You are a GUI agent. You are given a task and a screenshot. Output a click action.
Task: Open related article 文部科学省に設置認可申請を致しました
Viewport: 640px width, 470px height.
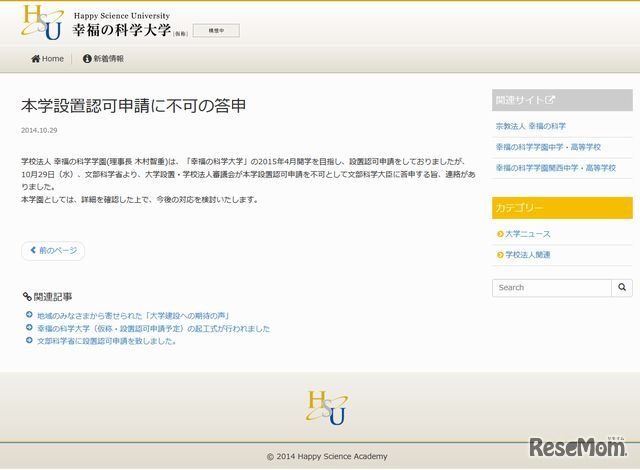point(107,341)
